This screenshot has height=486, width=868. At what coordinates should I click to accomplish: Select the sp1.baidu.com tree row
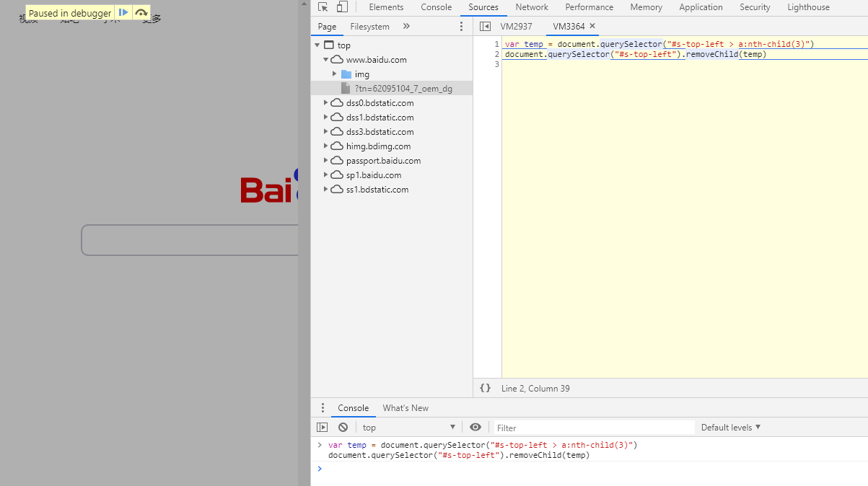[392, 175]
